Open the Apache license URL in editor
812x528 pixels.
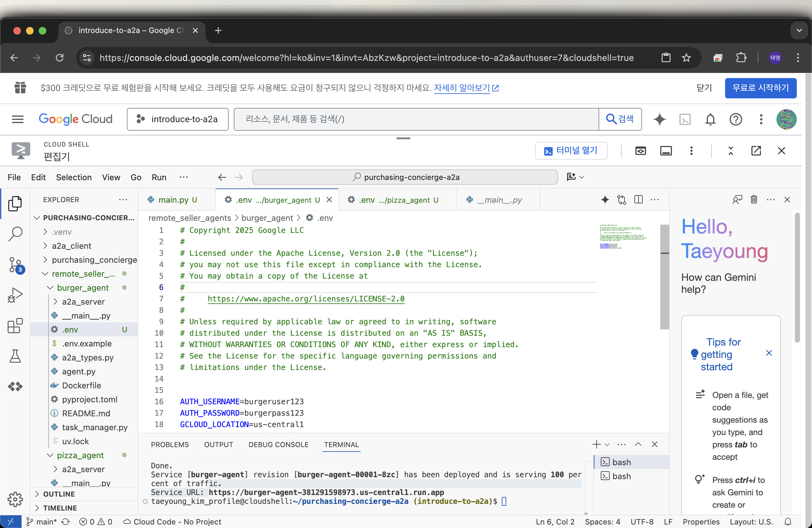click(x=306, y=299)
